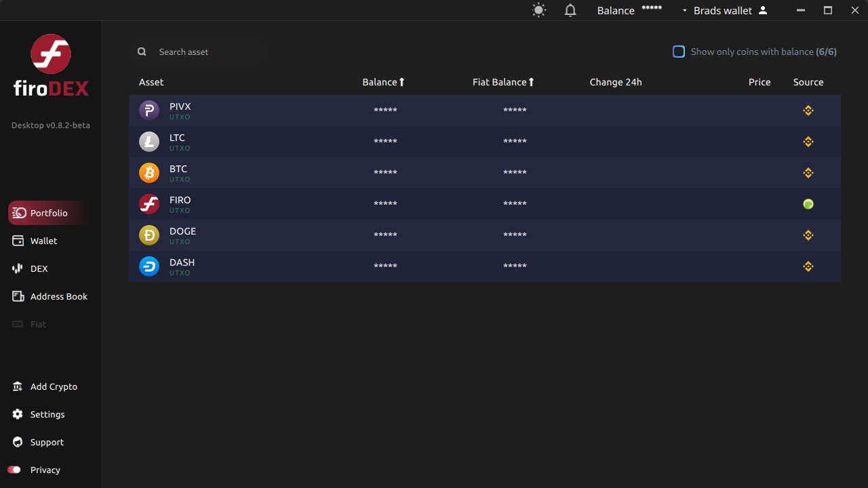The height and width of the screenshot is (488, 868).
Task: Click the hidden fiat balance in BTC row
Action: (x=515, y=173)
